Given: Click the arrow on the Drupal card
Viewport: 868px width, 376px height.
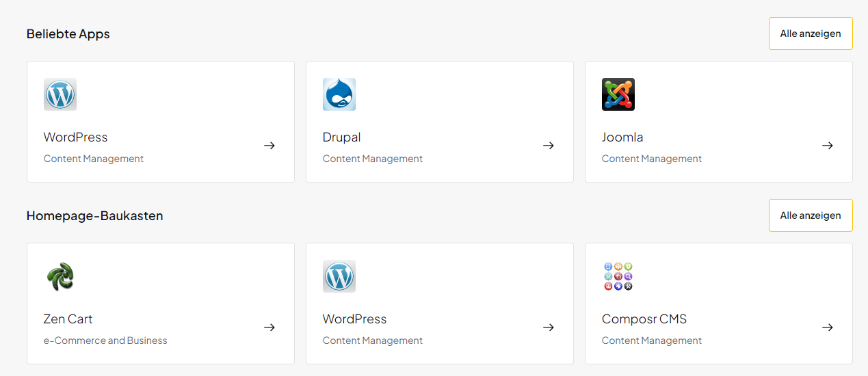Looking at the screenshot, I should pyautogui.click(x=549, y=146).
